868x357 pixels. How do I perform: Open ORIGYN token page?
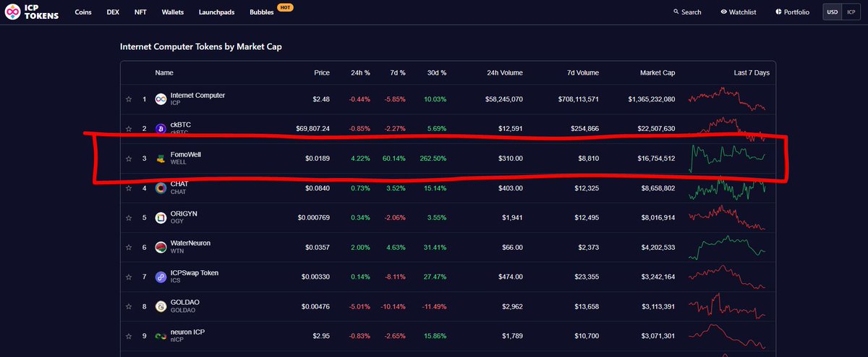click(184, 214)
